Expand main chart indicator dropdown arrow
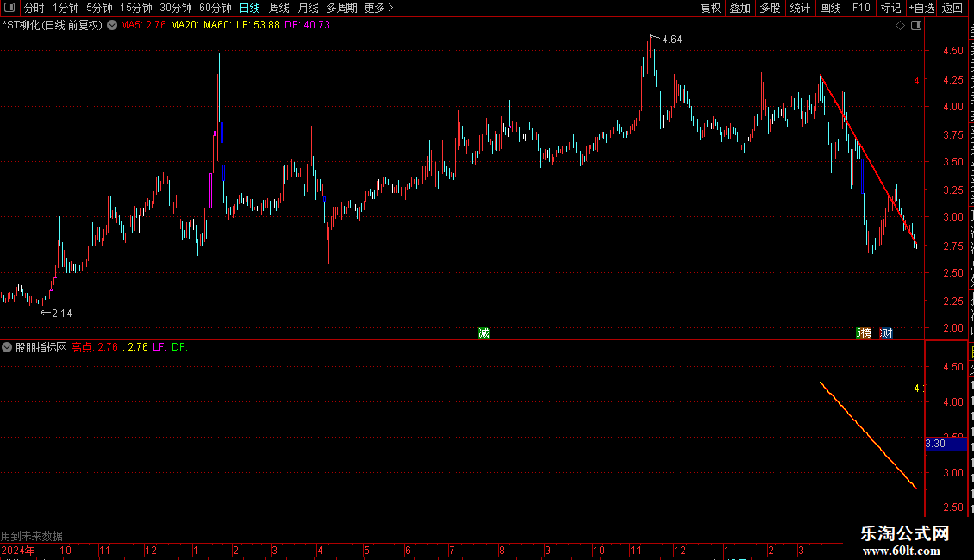974x560 pixels. [x=112, y=26]
